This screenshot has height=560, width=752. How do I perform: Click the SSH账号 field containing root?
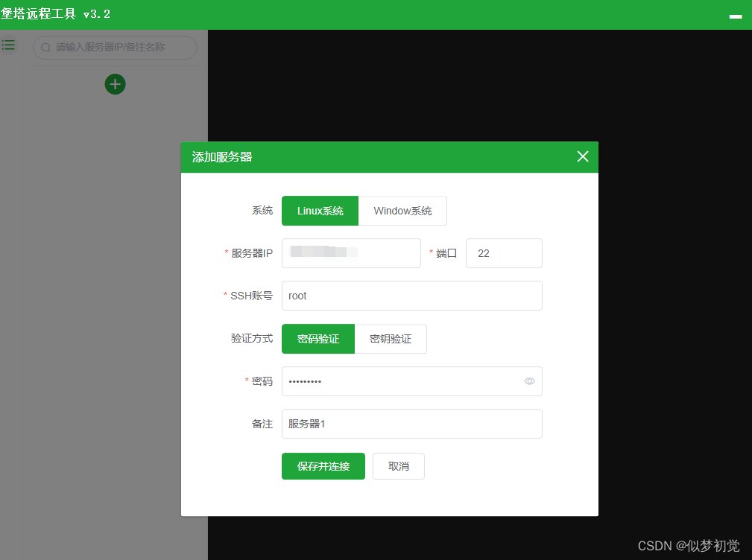412,296
